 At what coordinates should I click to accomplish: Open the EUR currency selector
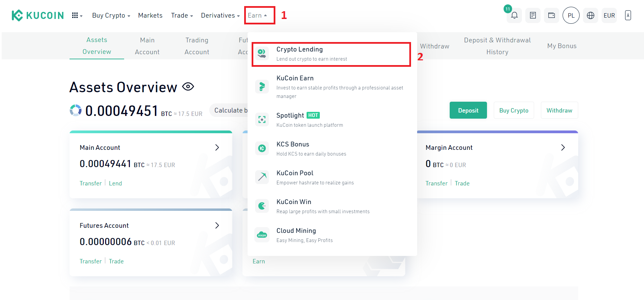pyautogui.click(x=609, y=15)
